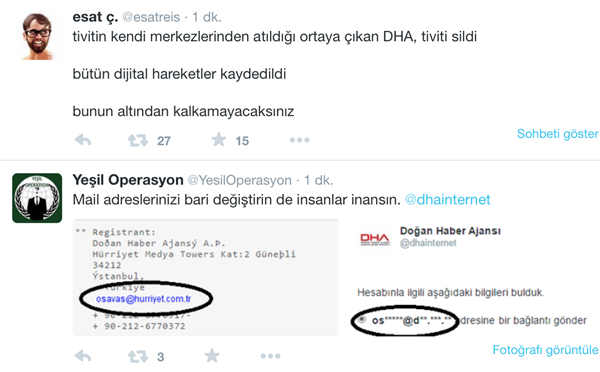Viewport: 600px width, 372px height.
Task: Click the osavas@hurriyet.com.tr email link
Action: click(143, 299)
